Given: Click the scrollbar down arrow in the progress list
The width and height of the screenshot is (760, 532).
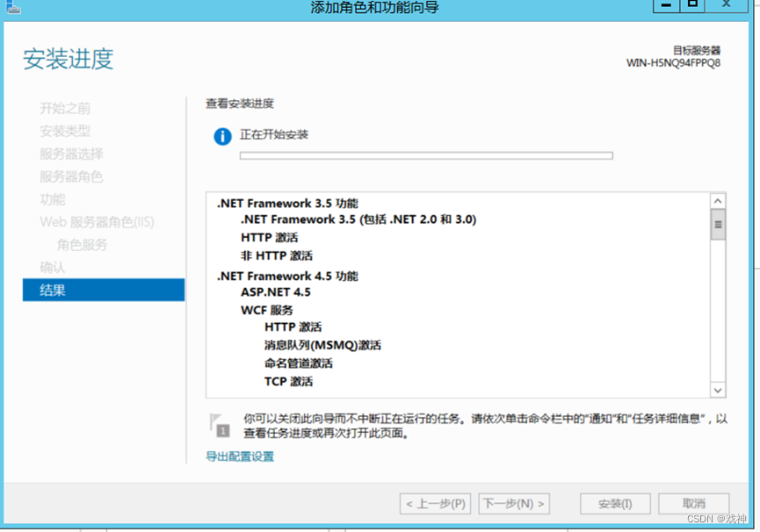Looking at the screenshot, I should [718, 390].
